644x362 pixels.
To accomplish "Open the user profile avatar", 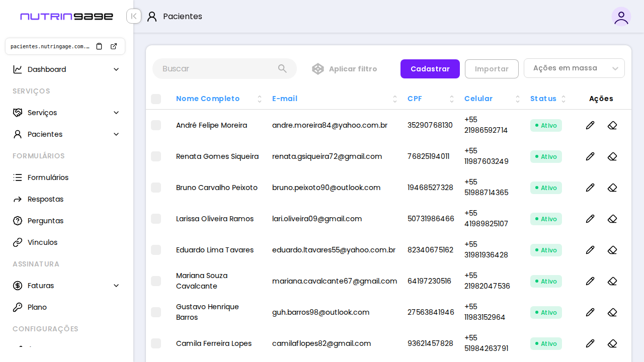I will (x=621, y=17).
